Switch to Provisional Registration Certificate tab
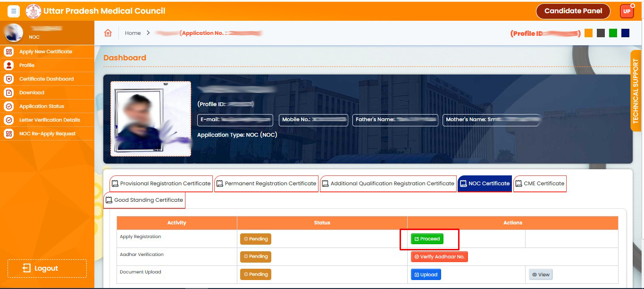The image size is (644, 289). pos(161,183)
